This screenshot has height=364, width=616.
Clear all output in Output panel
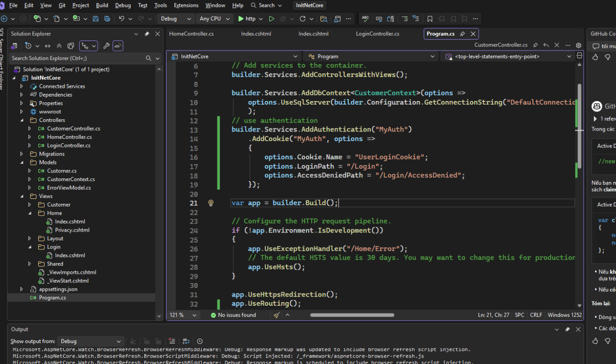point(172,341)
